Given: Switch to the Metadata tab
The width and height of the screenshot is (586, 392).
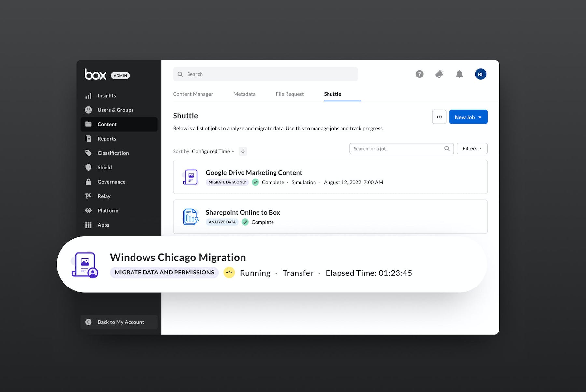Looking at the screenshot, I should tap(244, 94).
